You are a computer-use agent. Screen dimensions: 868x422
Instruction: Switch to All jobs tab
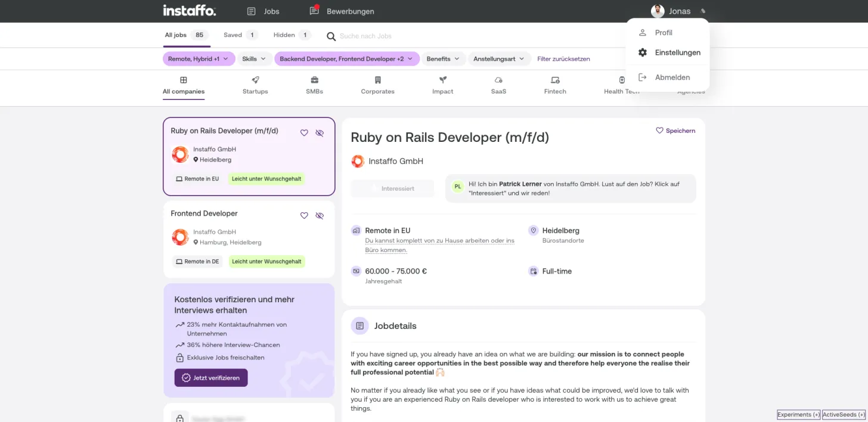[x=186, y=35]
